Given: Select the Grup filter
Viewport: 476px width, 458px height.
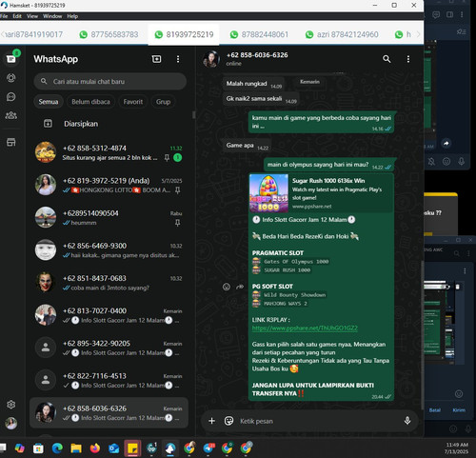Looking at the screenshot, I should coord(163,102).
